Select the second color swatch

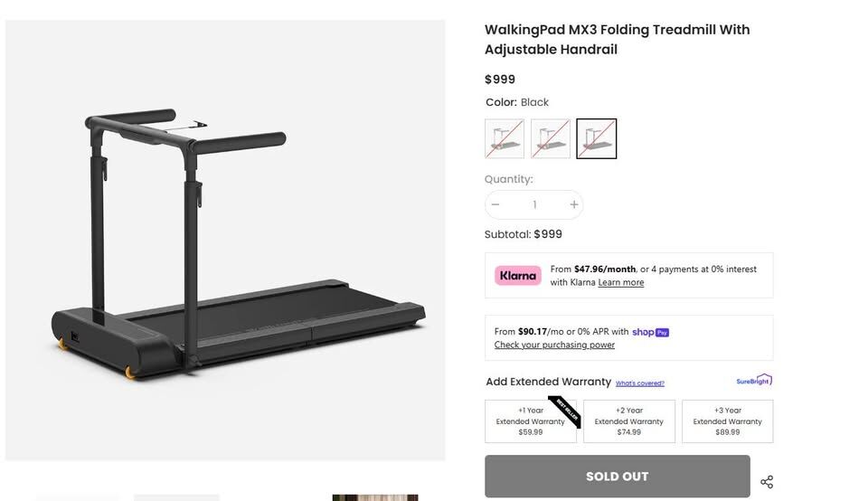pyautogui.click(x=551, y=138)
